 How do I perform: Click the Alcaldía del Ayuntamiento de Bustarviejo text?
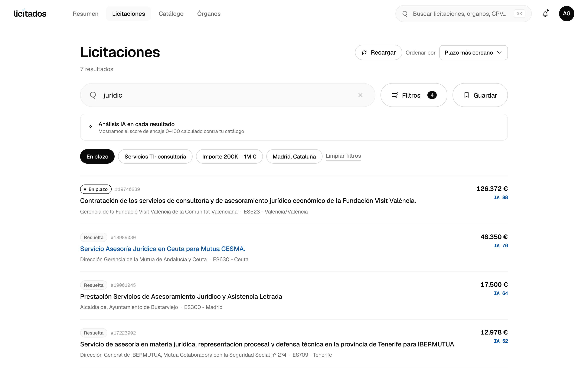point(129,307)
